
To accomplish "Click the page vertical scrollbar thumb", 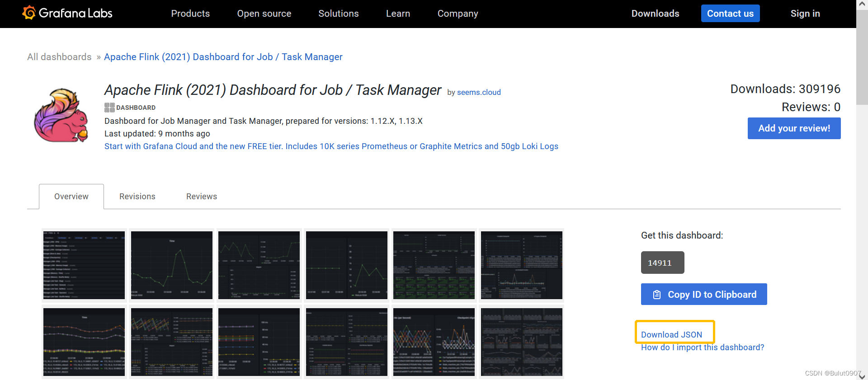I will [862, 57].
